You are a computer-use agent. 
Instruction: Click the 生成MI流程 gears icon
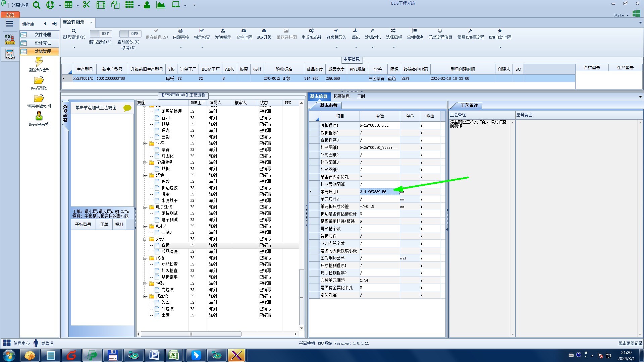[x=311, y=31]
